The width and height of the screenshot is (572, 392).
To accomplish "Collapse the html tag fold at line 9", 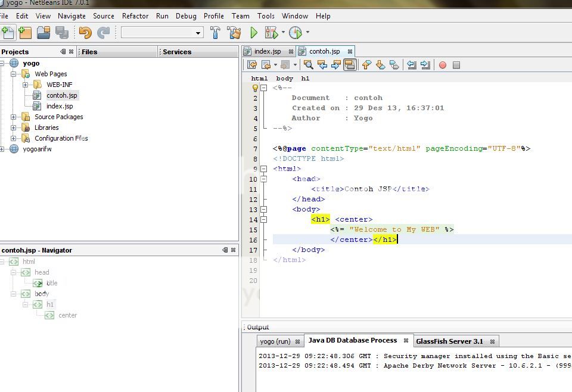I will pyautogui.click(x=263, y=169).
